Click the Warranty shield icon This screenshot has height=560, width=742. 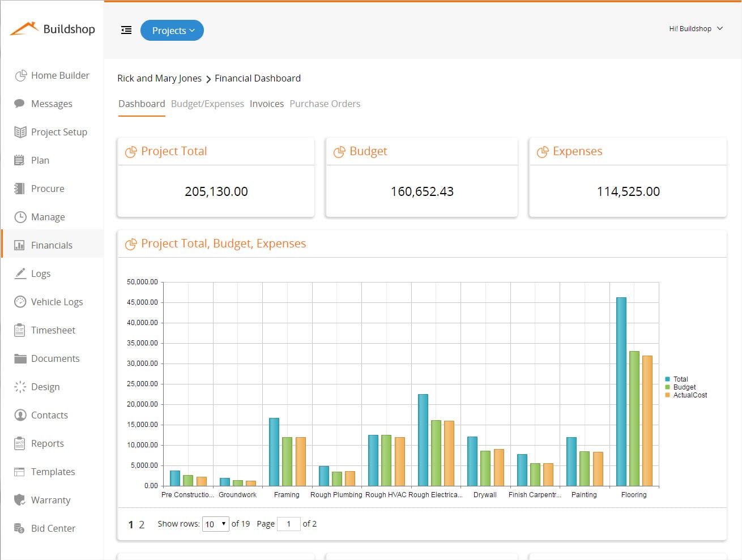20,500
